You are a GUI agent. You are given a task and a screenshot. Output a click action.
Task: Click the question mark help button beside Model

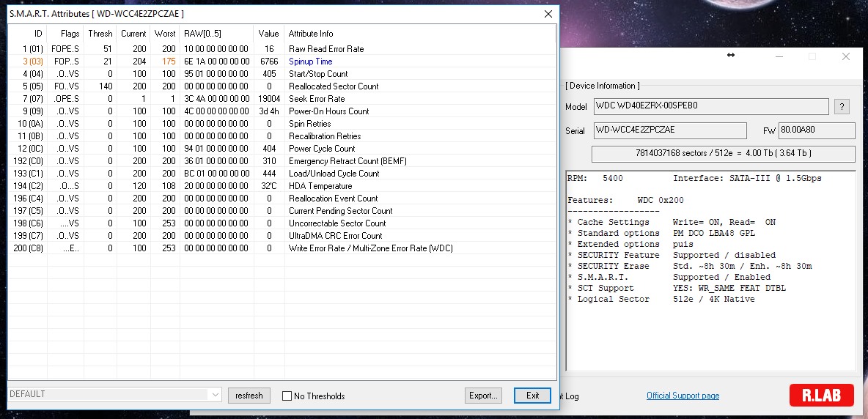click(842, 107)
